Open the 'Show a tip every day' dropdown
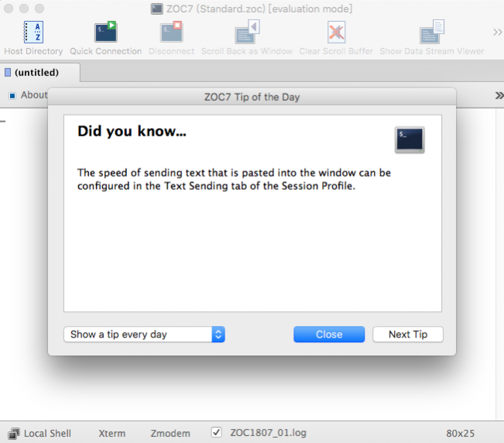 144,335
